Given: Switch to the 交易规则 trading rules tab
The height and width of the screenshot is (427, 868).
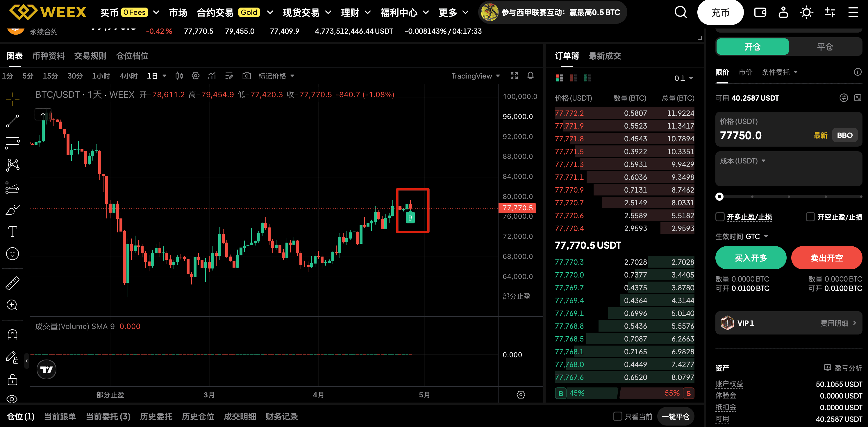Looking at the screenshot, I should 90,56.
